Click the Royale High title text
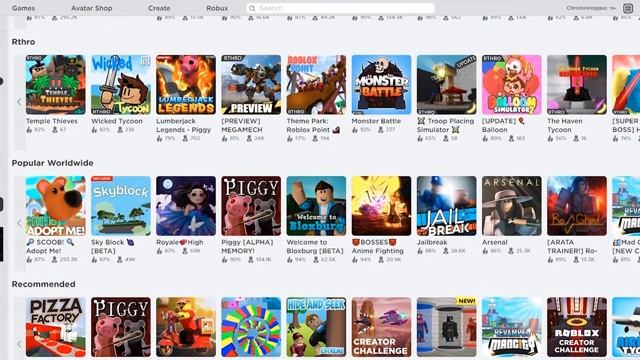 [x=180, y=242]
